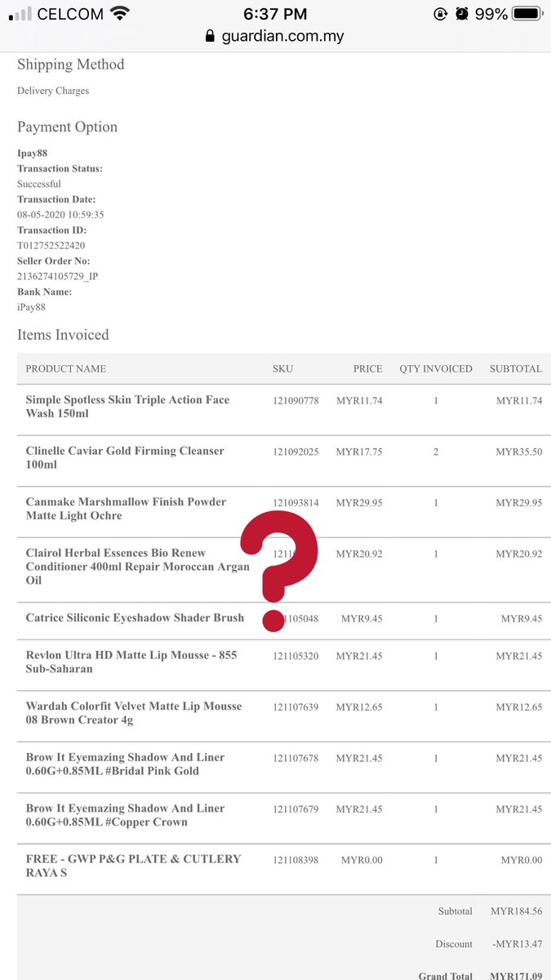
Task: Tap Wardah Colorfit Velvet Matte Lip Mousse name
Action: tap(134, 713)
